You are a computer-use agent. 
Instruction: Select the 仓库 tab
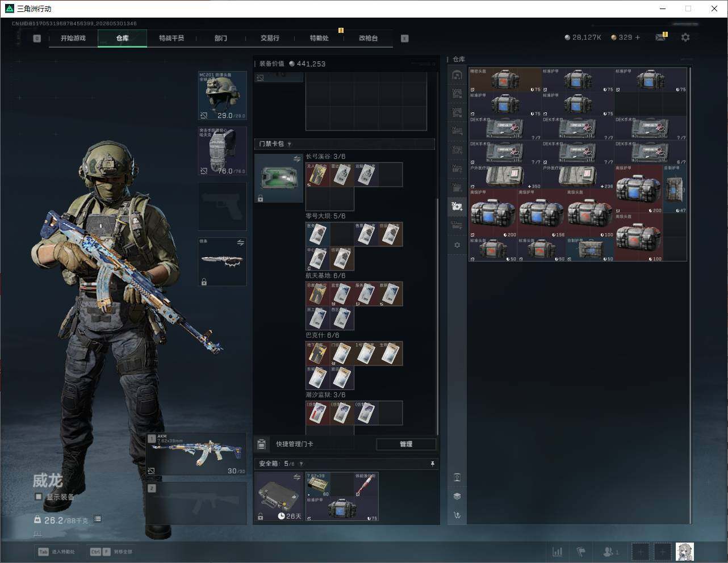pyautogui.click(x=122, y=38)
